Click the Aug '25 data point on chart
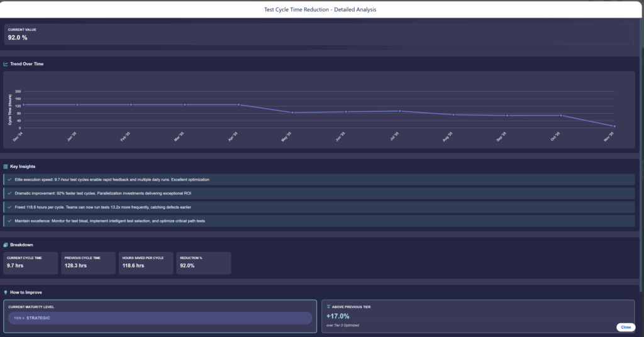This screenshot has height=337, width=644. [453, 114]
